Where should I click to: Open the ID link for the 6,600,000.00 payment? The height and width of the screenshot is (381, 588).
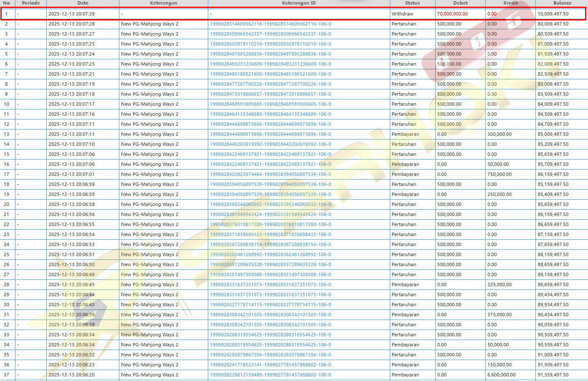(270, 375)
